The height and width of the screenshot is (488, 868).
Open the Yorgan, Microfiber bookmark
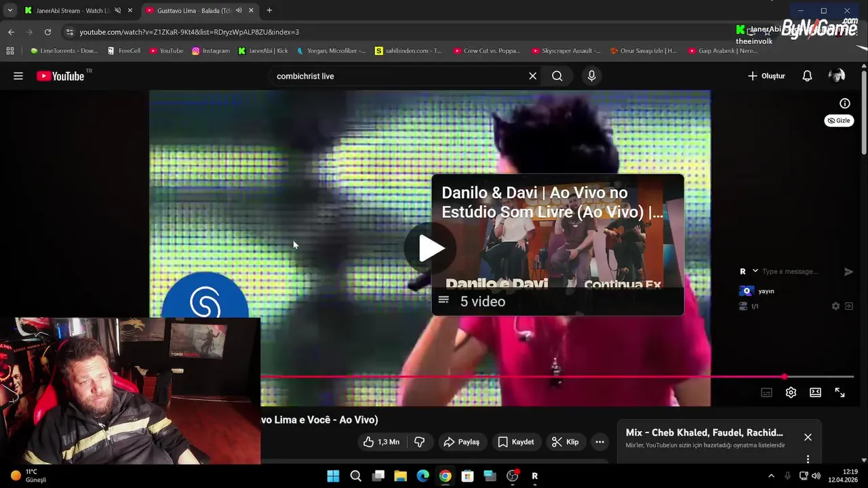click(x=331, y=51)
